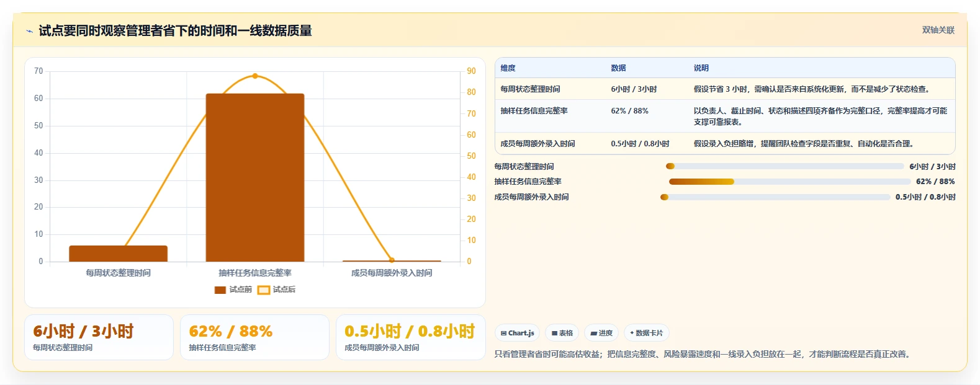Click the card title 试点要同时观察管理者省下的时间和一线数据质量

175,31
